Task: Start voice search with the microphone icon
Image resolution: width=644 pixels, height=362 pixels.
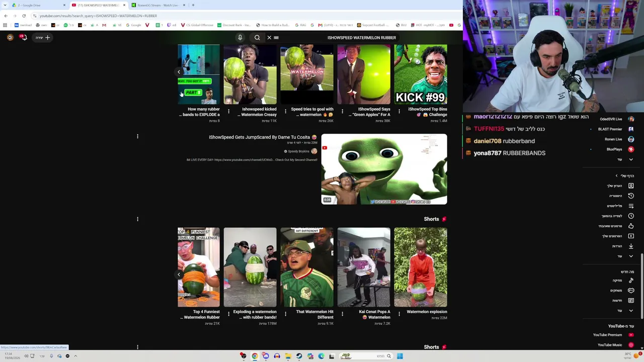Action: tap(240, 38)
